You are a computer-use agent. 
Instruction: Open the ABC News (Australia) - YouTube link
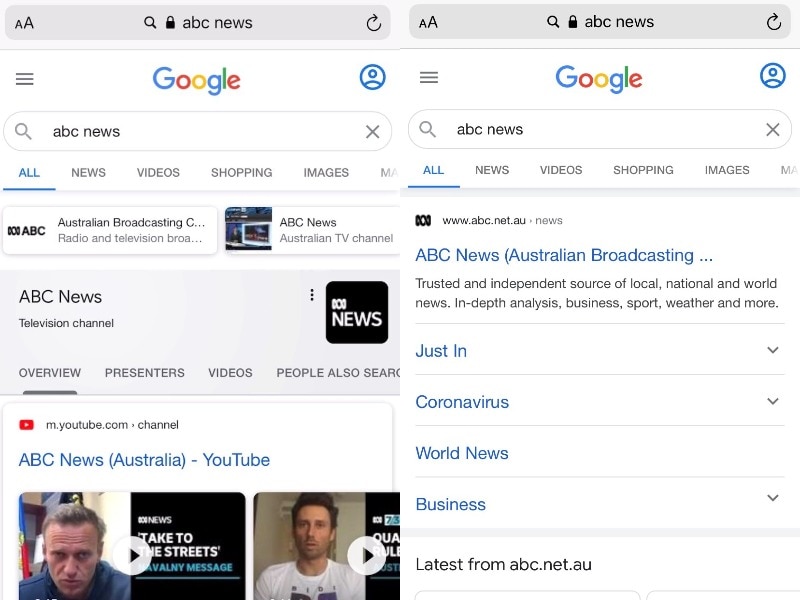pyautogui.click(x=144, y=460)
